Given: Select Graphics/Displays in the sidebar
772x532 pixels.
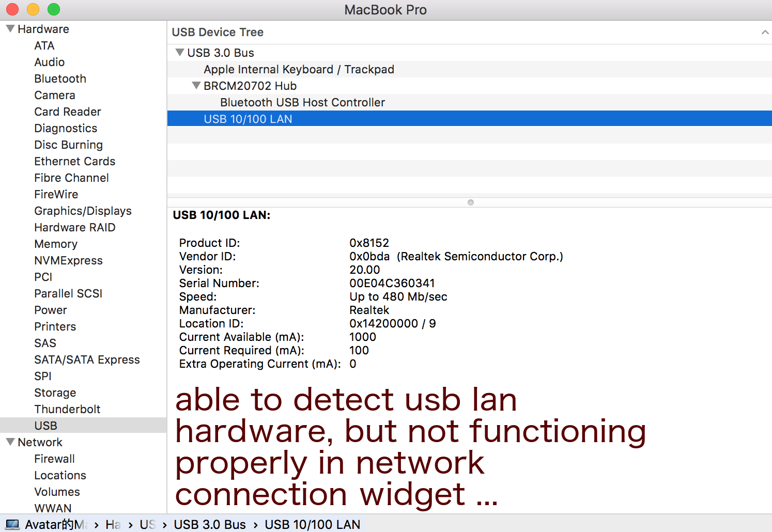Looking at the screenshot, I should [83, 211].
